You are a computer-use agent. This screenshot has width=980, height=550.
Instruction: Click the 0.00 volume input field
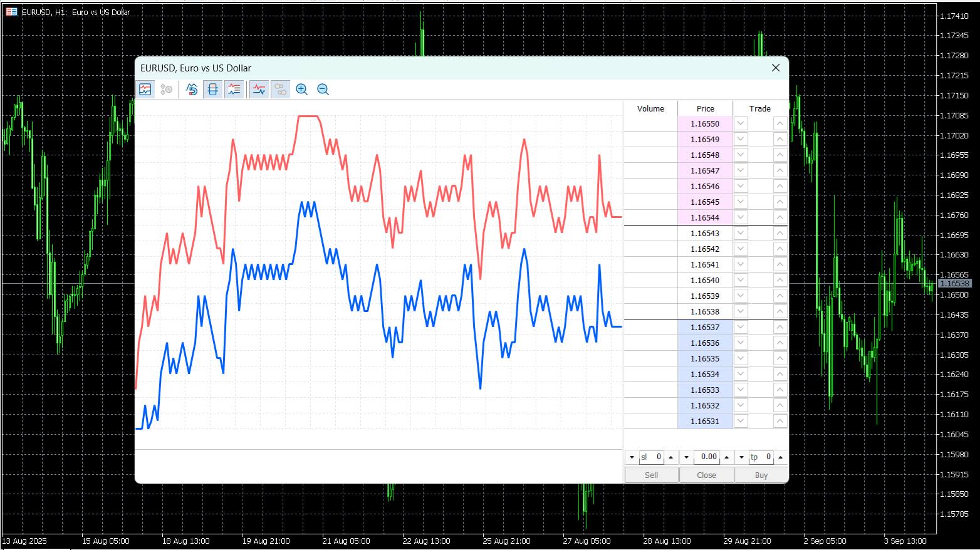click(x=706, y=457)
